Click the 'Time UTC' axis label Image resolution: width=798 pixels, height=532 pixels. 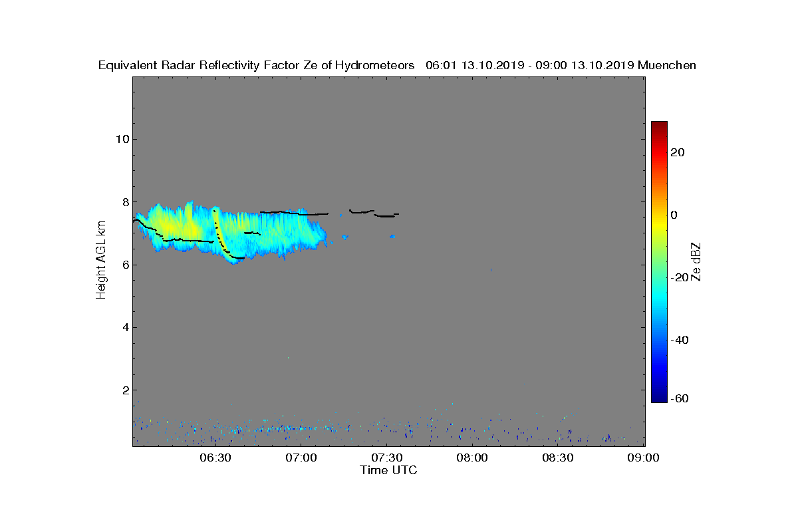point(388,470)
